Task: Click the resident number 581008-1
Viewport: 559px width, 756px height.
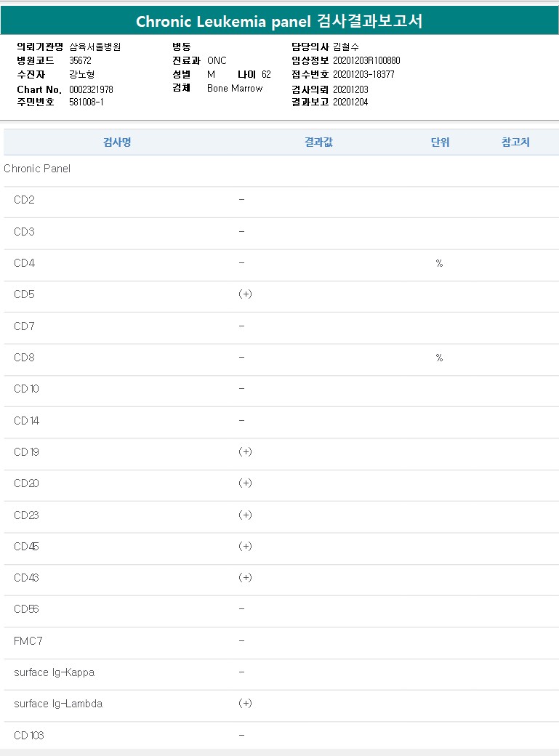Action: (x=87, y=102)
